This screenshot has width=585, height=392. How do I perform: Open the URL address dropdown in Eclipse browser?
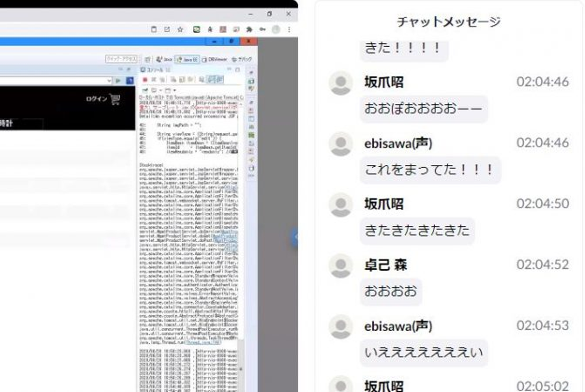pyautogui.click(x=109, y=81)
